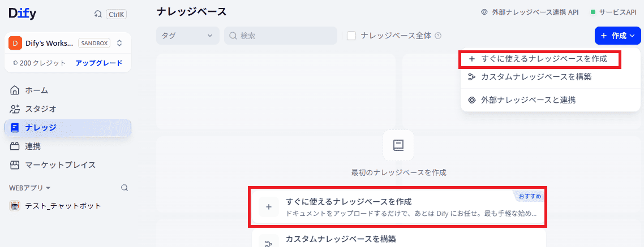Viewport: 644px width, 247px height.
Task: Open the quick search Ctrl K icon
Action: (98, 14)
